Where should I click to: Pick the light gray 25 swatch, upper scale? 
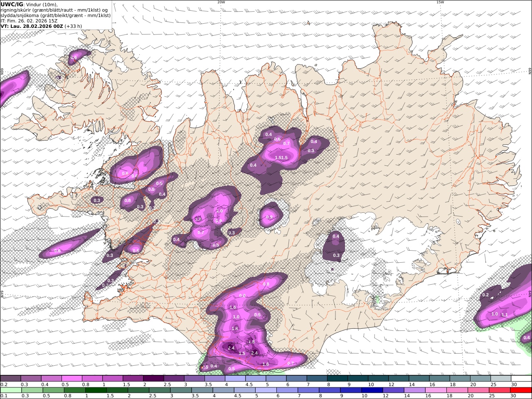click(501, 378)
